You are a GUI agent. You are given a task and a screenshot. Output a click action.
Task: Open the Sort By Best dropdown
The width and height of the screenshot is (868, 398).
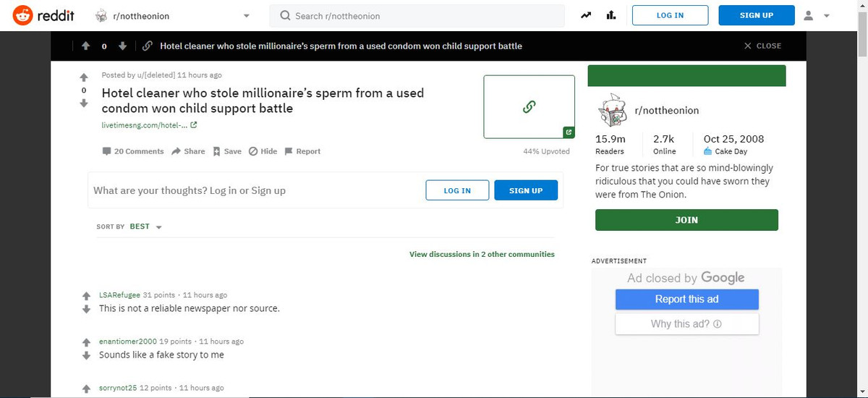click(x=158, y=227)
